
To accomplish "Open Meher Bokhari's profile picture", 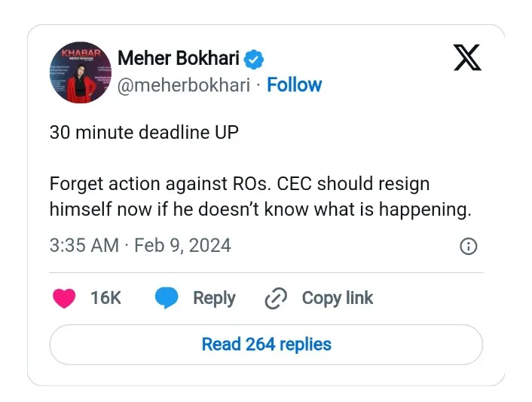I will [81, 72].
